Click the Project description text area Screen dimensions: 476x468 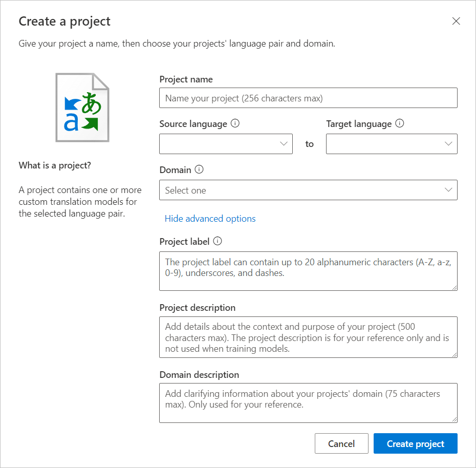pyautogui.click(x=308, y=337)
